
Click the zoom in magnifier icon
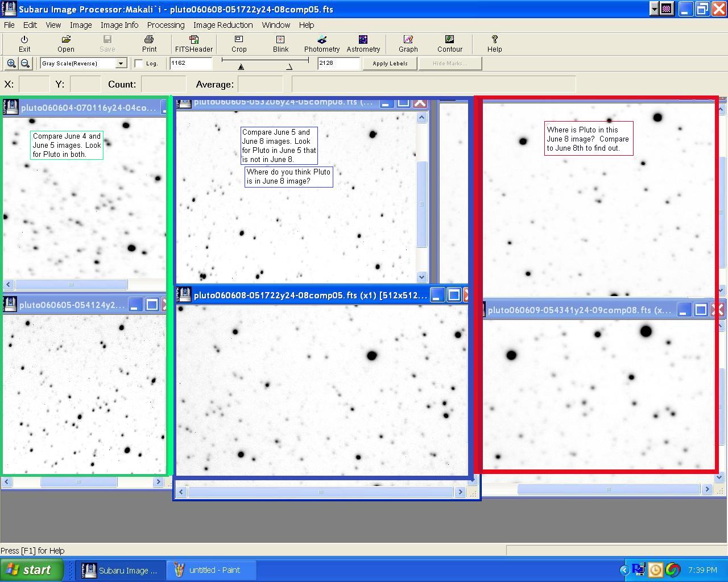pos(11,63)
